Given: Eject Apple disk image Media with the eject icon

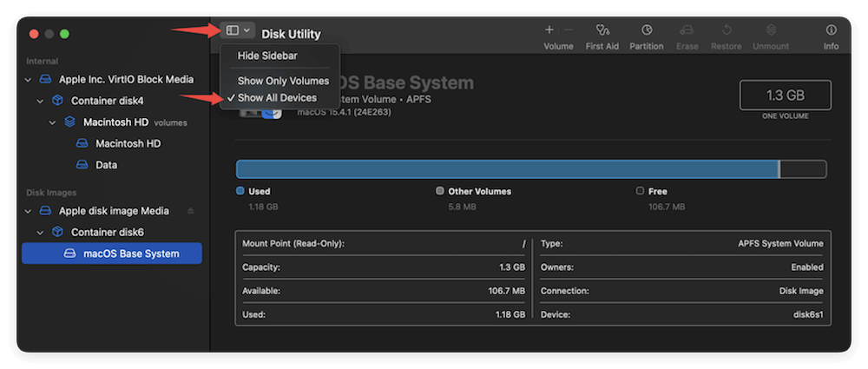Looking at the screenshot, I should pyautogui.click(x=190, y=211).
